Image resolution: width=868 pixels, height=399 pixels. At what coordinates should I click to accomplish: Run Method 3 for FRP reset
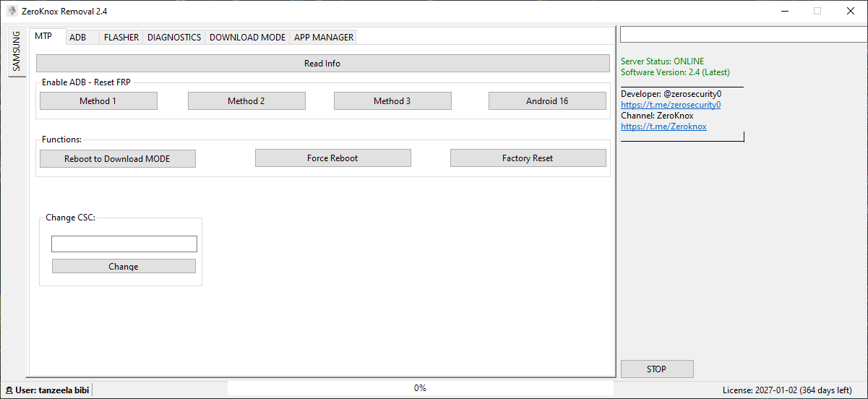point(392,101)
